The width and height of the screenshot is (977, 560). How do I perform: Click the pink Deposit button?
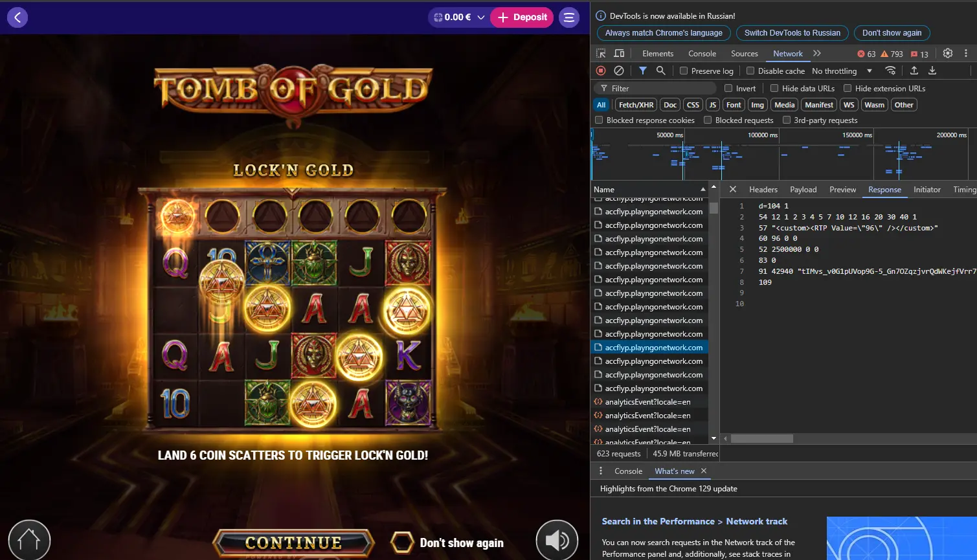(522, 17)
